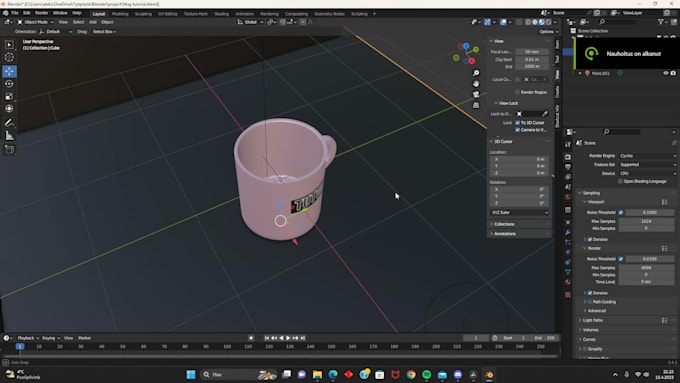Open timeline Playback menu
This screenshot has width=680, height=383.
click(x=28, y=338)
